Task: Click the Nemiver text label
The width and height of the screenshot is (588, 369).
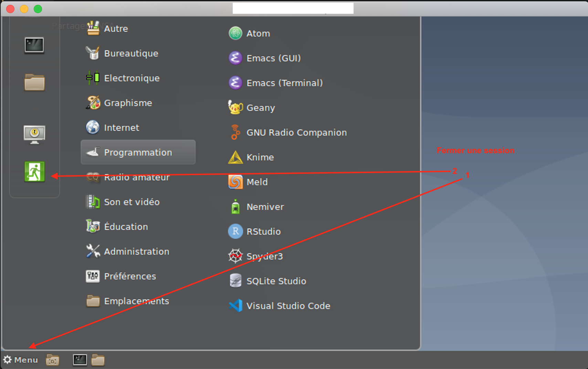Action: pyautogui.click(x=265, y=207)
